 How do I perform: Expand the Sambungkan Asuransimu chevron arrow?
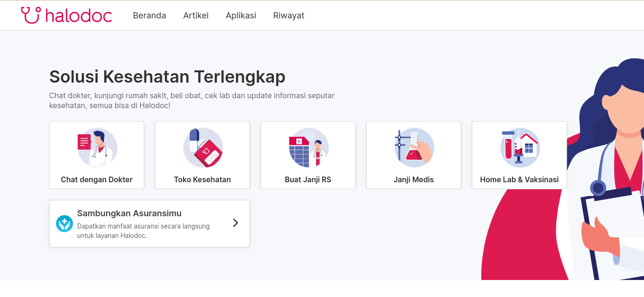tap(235, 223)
